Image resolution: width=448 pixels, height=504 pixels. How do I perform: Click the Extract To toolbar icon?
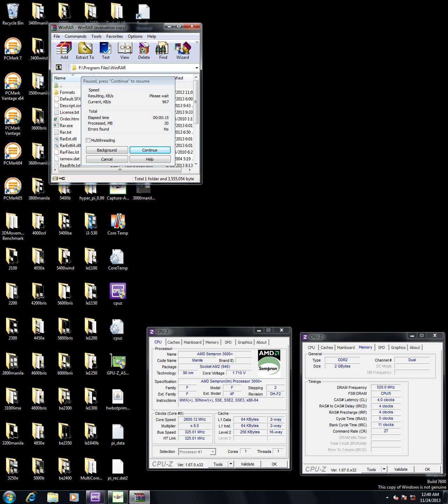pos(85,51)
